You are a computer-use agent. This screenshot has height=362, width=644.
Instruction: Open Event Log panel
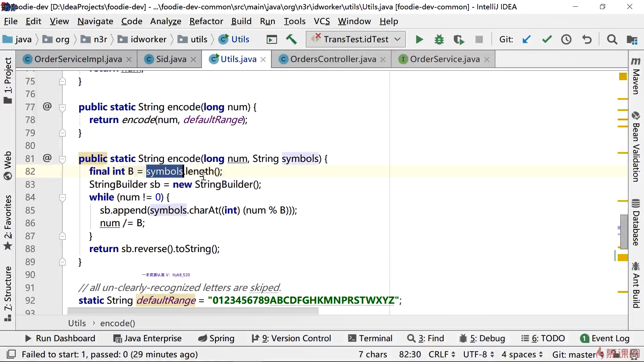tap(605, 339)
